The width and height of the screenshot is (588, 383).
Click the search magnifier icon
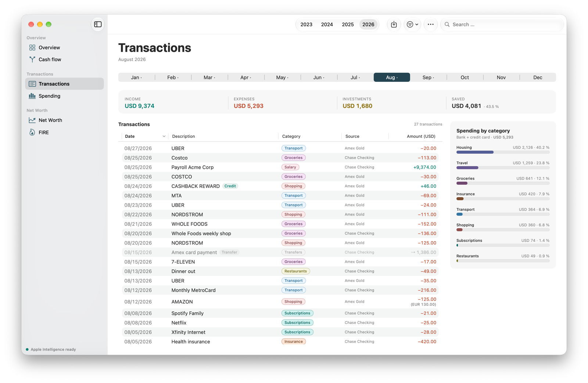pyautogui.click(x=447, y=25)
